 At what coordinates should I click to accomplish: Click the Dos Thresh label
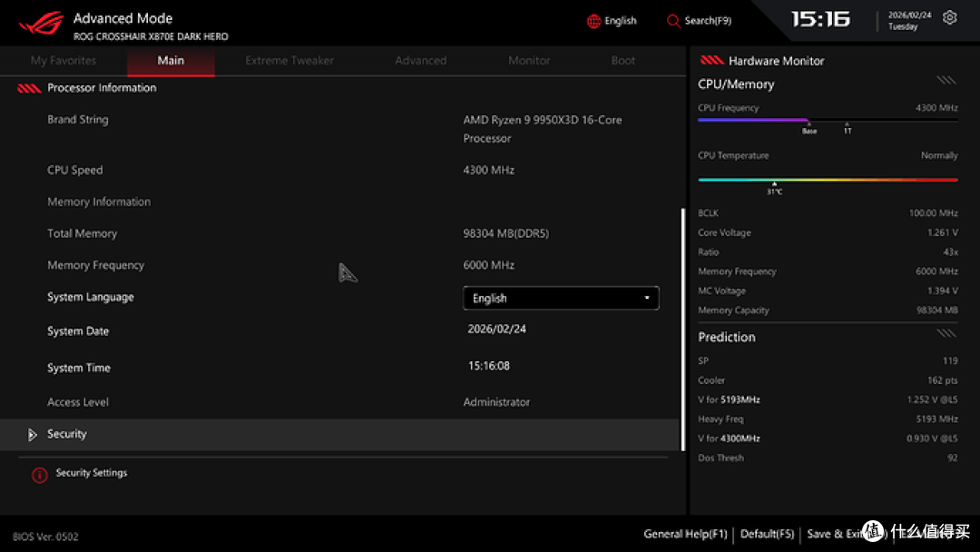coord(720,458)
